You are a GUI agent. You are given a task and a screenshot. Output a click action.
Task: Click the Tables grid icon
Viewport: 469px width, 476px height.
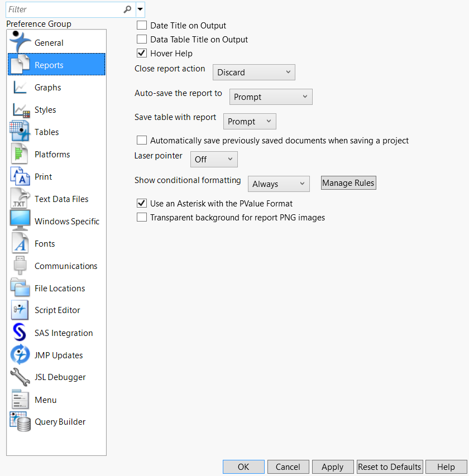(x=20, y=131)
